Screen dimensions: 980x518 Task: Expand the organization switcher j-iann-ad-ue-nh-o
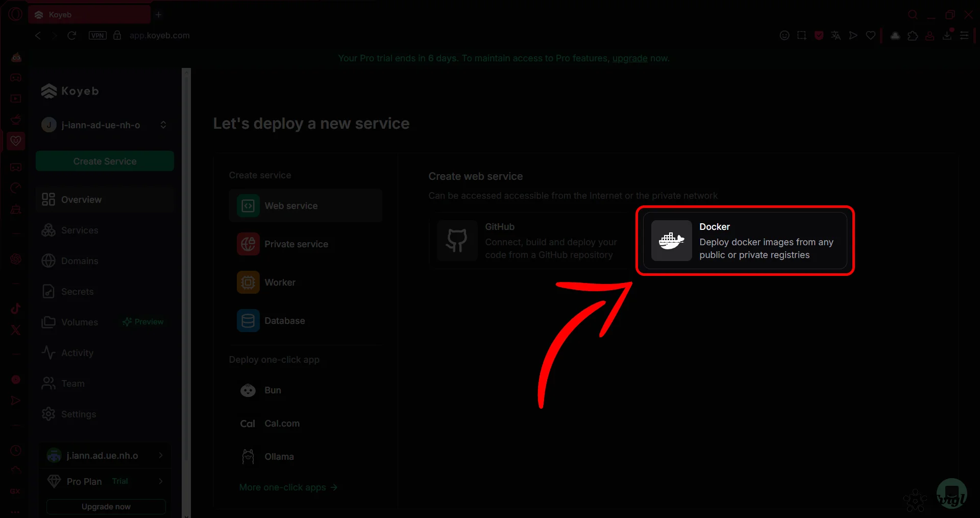[x=105, y=125]
